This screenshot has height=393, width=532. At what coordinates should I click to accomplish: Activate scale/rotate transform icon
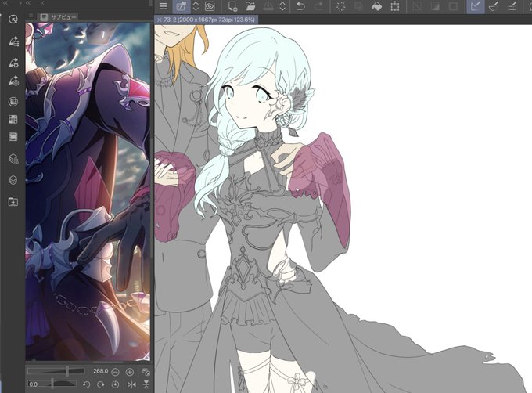[395, 6]
